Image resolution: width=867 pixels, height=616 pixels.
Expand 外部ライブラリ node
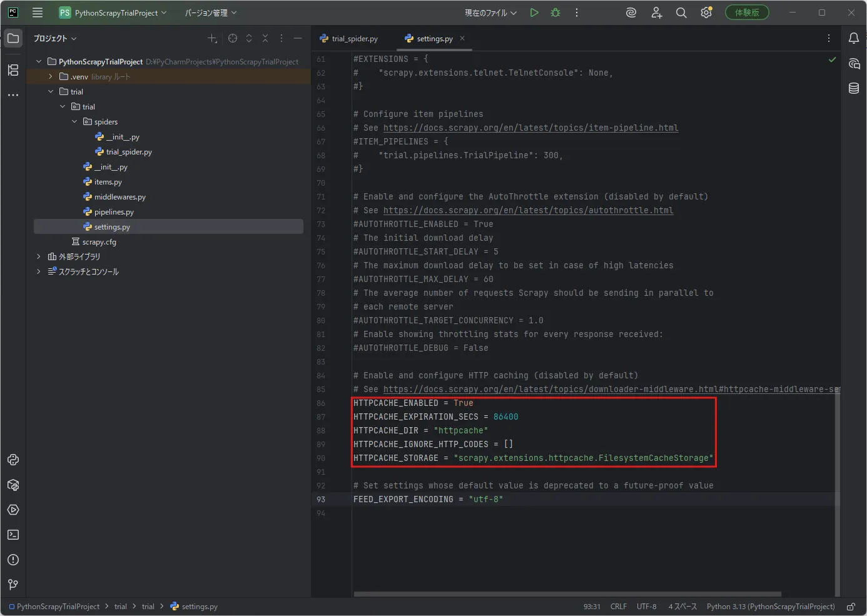pyautogui.click(x=39, y=256)
